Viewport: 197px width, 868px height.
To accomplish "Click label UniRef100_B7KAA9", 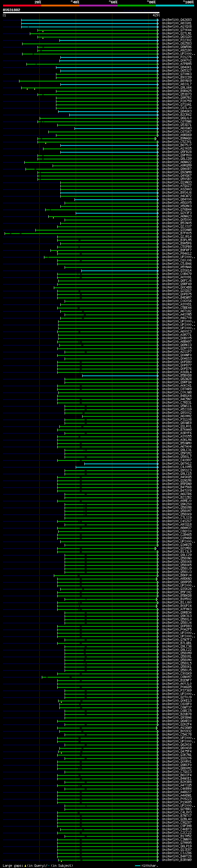I will pyautogui.click(x=177, y=430).
